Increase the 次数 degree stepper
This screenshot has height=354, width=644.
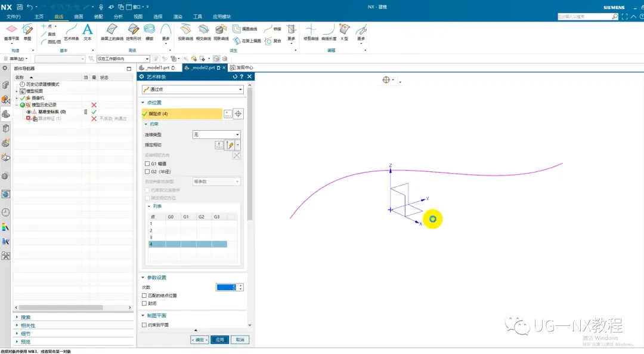click(x=241, y=286)
